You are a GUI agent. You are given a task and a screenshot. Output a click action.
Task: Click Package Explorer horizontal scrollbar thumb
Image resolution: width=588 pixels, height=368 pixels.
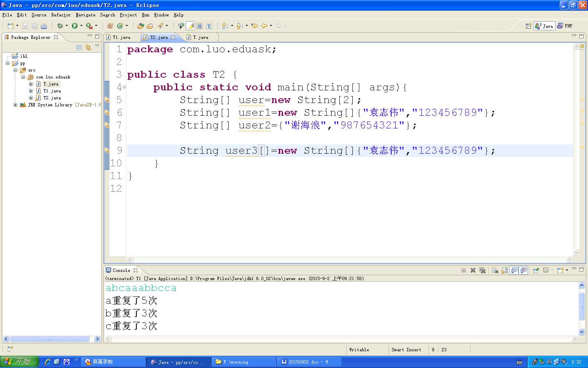49,339
